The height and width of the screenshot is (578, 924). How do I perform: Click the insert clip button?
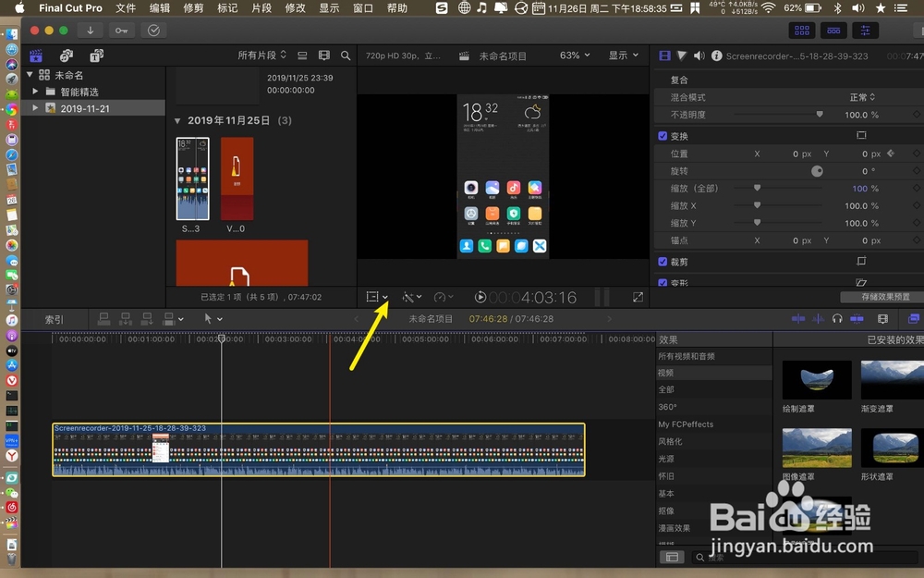[126, 319]
